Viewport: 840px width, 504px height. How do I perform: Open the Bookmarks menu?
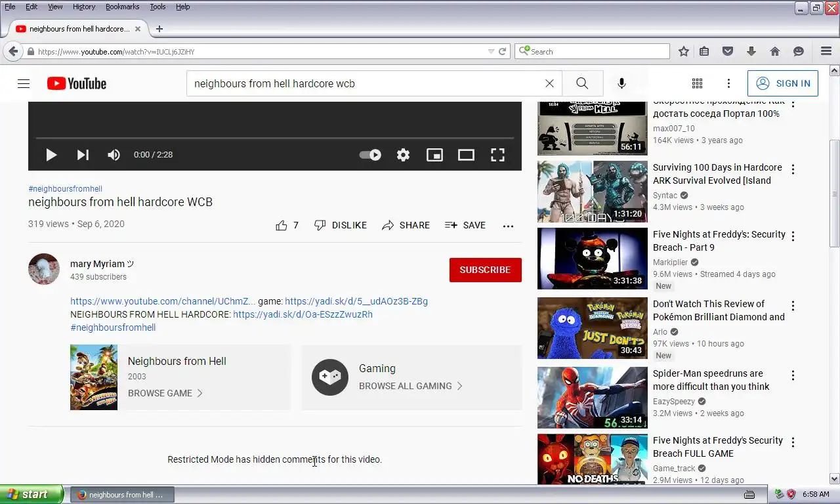click(x=122, y=7)
